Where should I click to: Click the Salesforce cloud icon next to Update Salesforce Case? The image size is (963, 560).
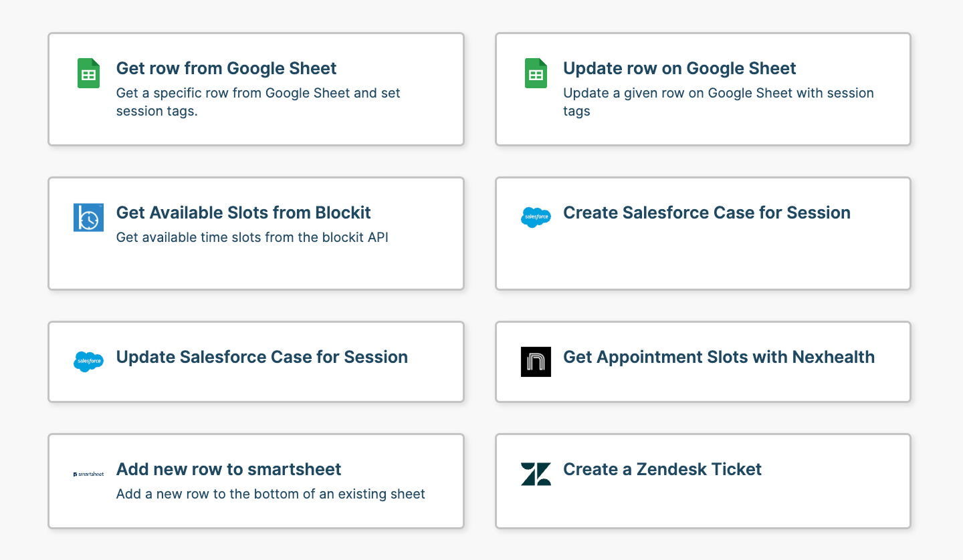click(x=88, y=362)
